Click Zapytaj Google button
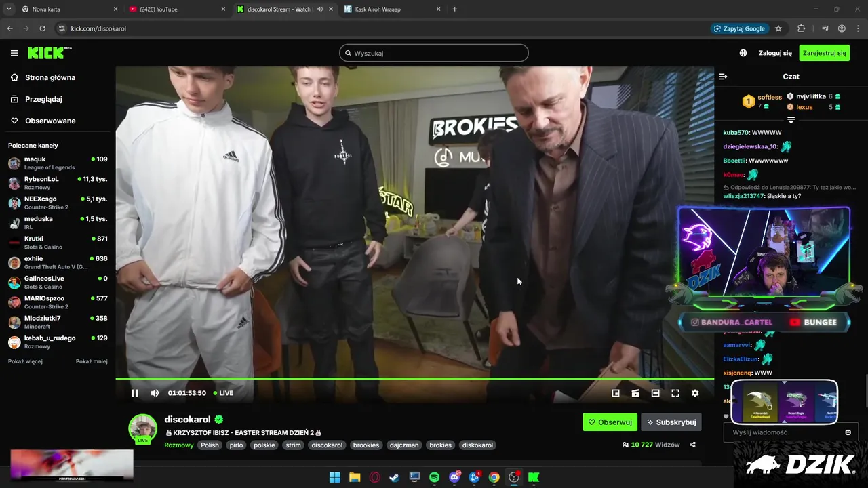 (x=739, y=28)
